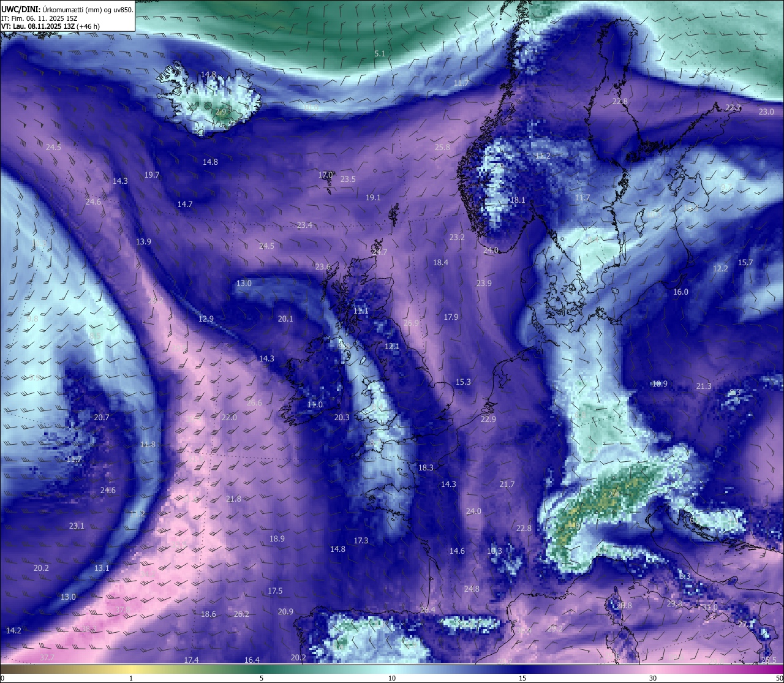
Task: Click the 37.7 value on the map
Action: tap(47, 657)
